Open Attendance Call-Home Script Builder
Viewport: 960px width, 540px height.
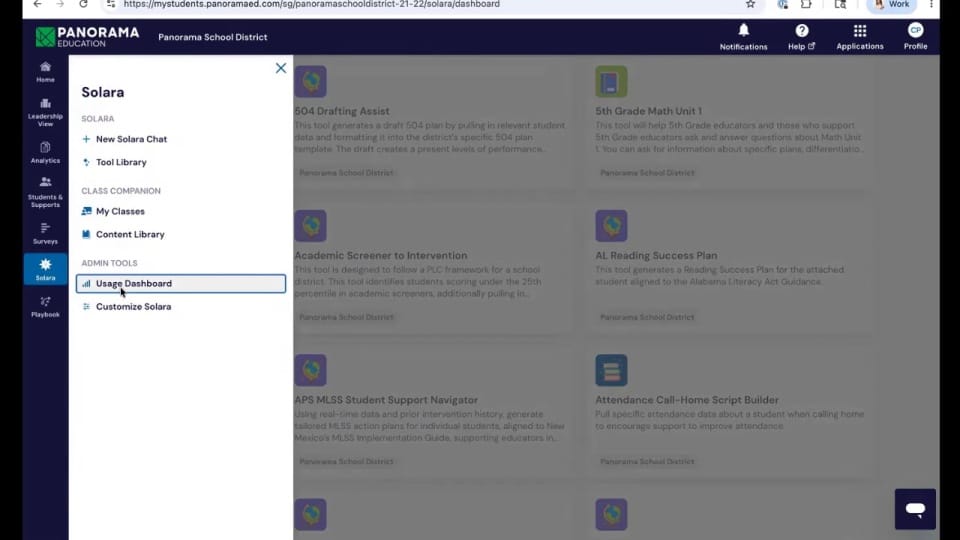click(x=687, y=400)
